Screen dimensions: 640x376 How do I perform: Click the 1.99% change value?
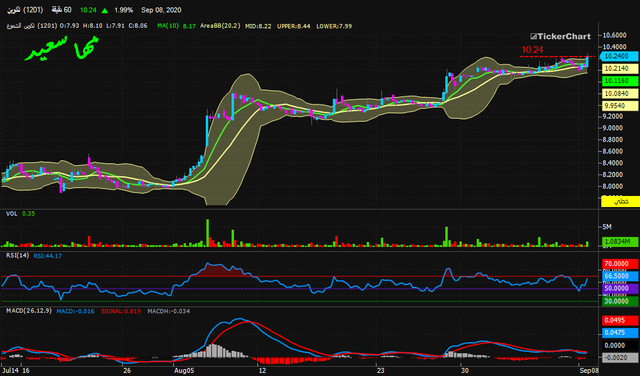pos(124,10)
